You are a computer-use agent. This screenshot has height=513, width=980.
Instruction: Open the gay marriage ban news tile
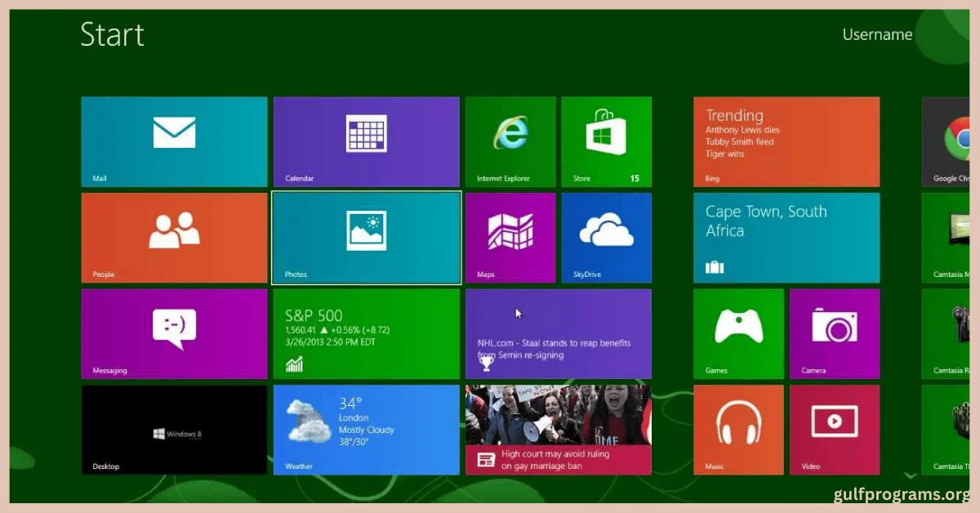[x=558, y=430]
